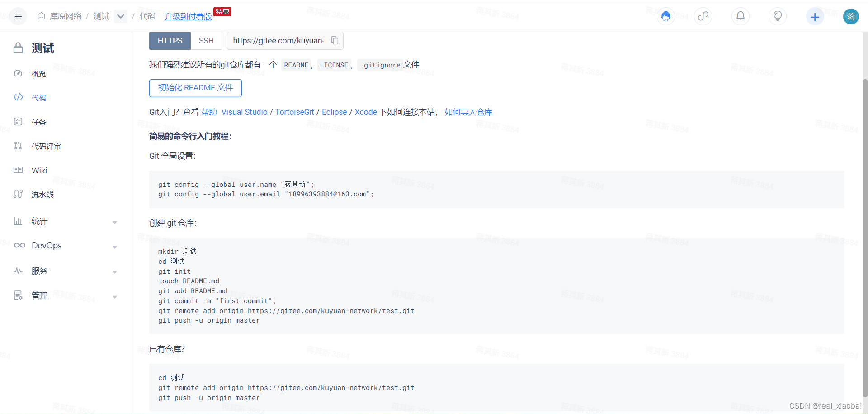The width and height of the screenshot is (868, 414).
Task: Click the 初始化 README 文件 button
Action: pyautogui.click(x=195, y=88)
